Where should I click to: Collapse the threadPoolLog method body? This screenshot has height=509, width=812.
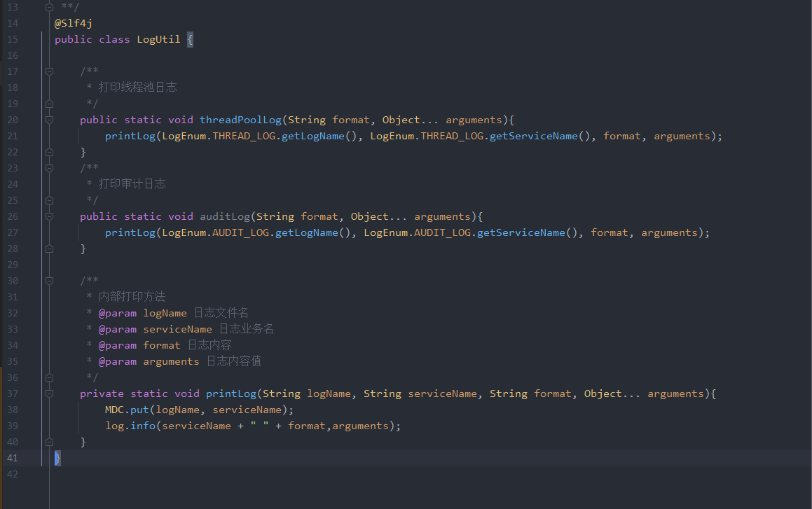49,119
